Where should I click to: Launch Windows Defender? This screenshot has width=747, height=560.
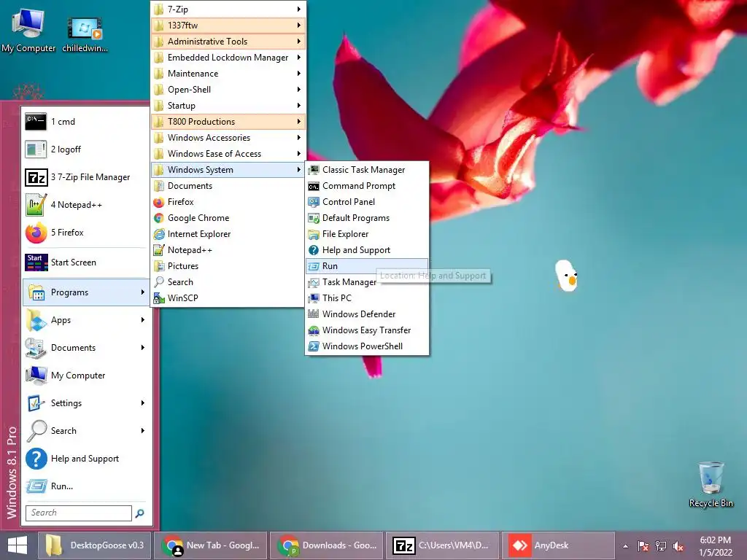pyautogui.click(x=367, y=314)
